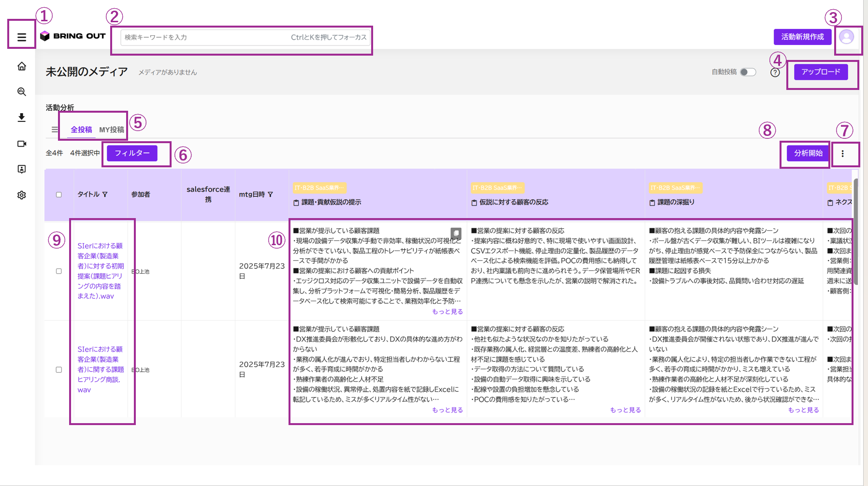Open the タイトル column filter funnel
This screenshot has height=486, width=868.
105,194
